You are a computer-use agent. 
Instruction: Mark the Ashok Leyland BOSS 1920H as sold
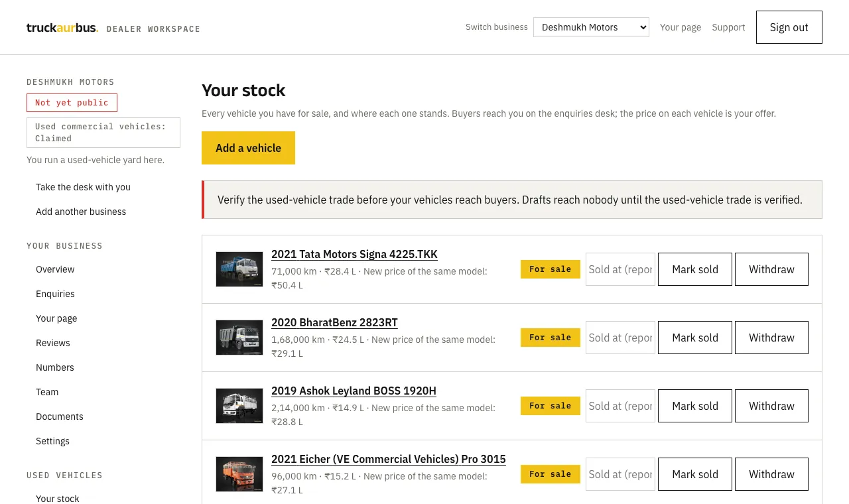point(695,406)
